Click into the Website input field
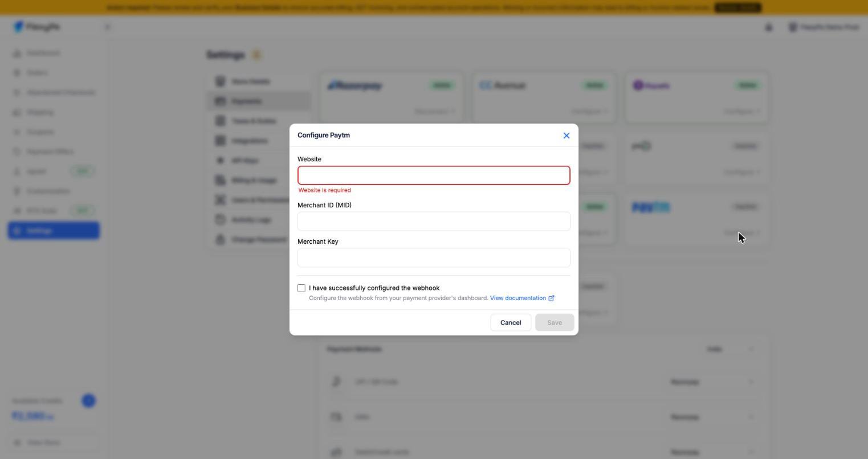Screen dimensions: 868x459 (x=434, y=175)
